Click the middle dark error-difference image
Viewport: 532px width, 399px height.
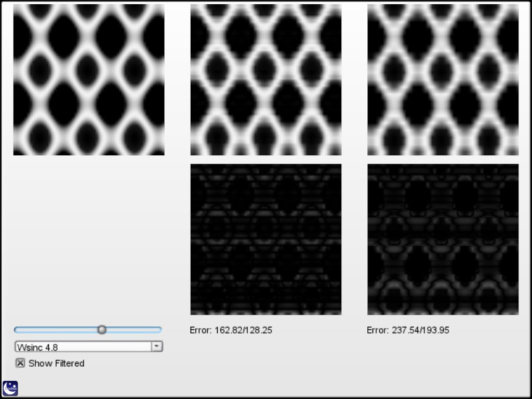click(x=266, y=240)
